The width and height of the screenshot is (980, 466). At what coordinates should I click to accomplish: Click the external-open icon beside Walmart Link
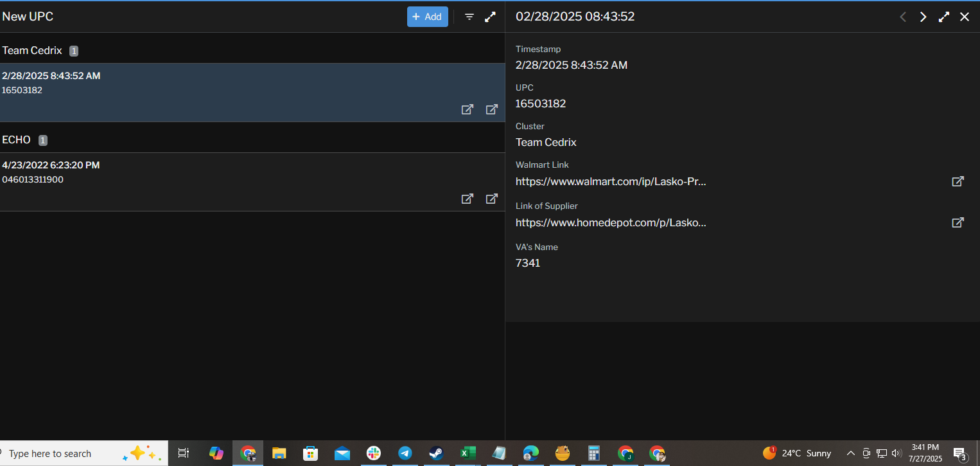click(957, 182)
